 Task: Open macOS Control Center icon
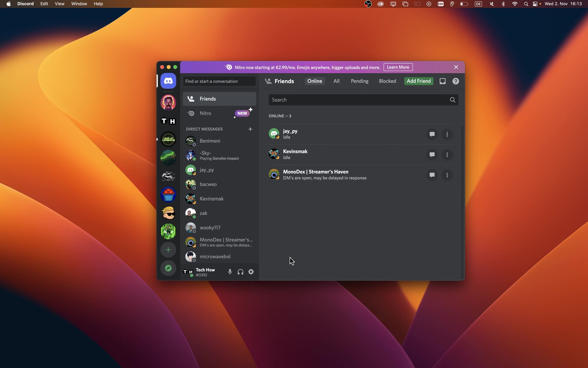(x=535, y=4)
